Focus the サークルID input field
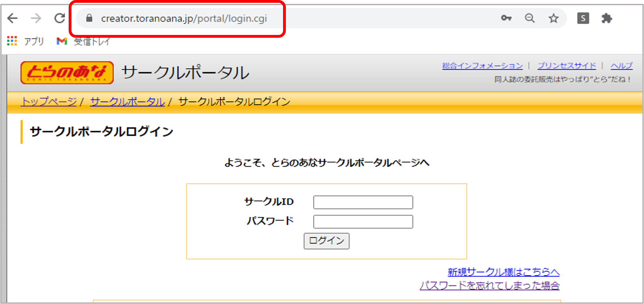 point(363,202)
